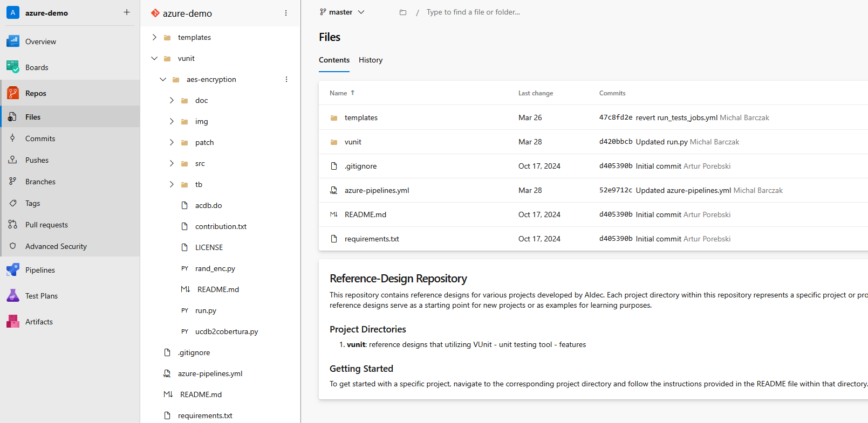Select LICENSE in the file tree
This screenshot has height=423, width=868.
click(209, 247)
